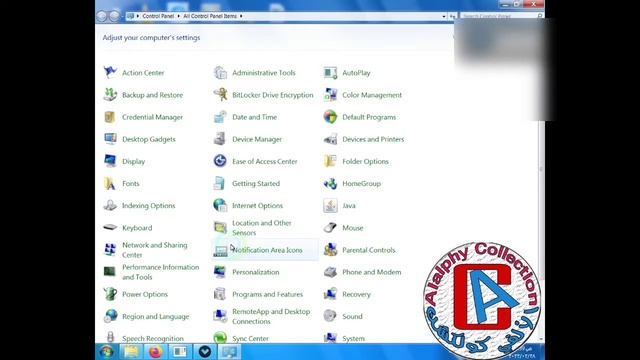Click the Credential Manager vault icon
This screenshot has width=640, height=360.
110,117
